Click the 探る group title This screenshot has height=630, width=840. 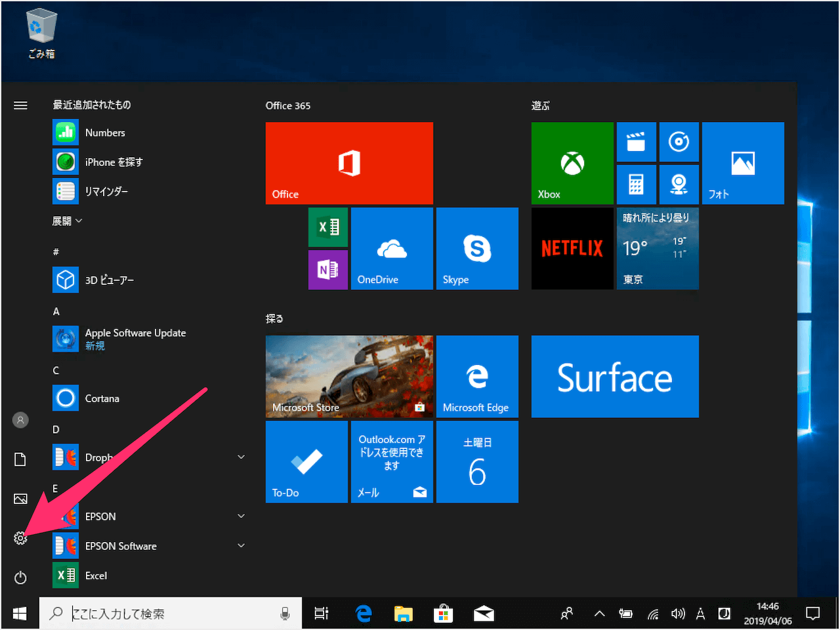(274, 319)
